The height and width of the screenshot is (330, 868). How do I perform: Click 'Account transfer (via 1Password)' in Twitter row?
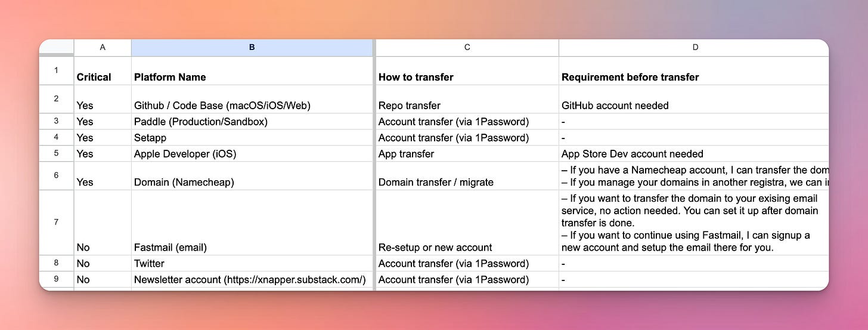(x=467, y=263)
